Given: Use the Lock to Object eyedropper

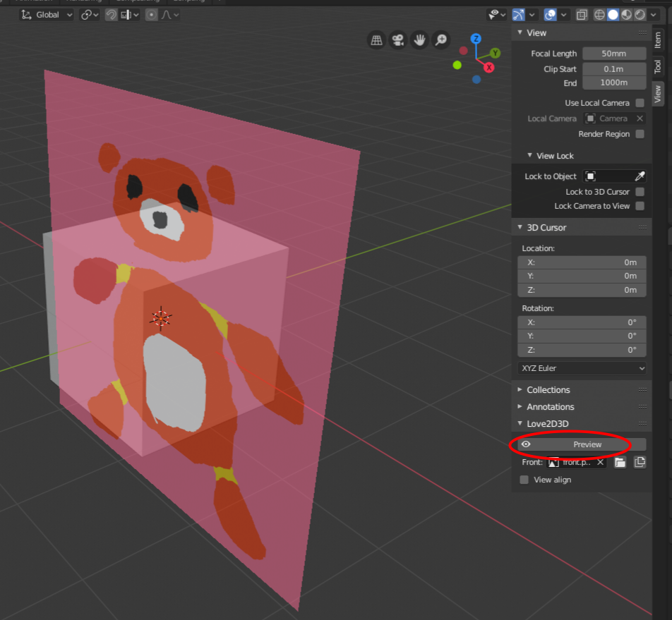Looking at the screenshot, I should (640, 176).
